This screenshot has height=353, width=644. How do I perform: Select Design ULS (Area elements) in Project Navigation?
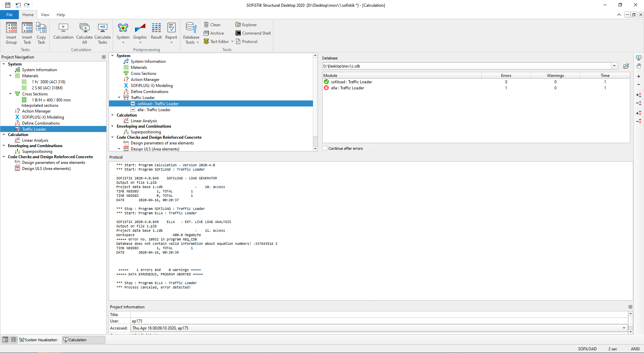click(46, 169)
